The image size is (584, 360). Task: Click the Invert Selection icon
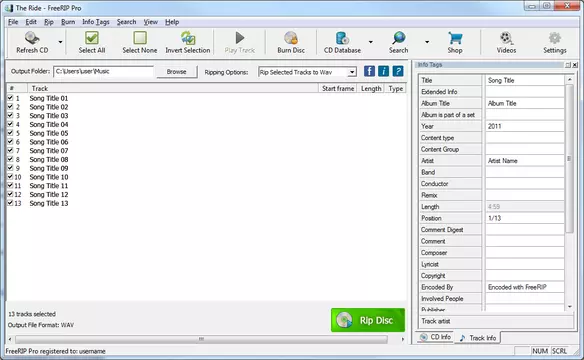(188, 38)
